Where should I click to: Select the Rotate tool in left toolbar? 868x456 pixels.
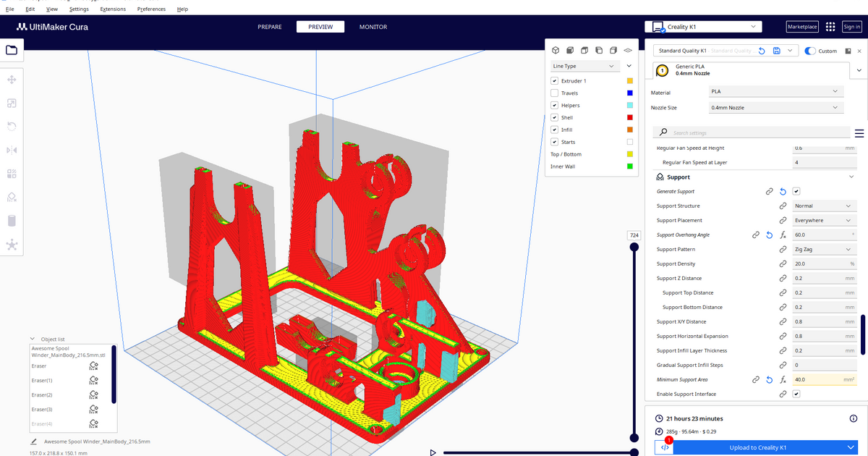pyautogui.click(x=12, y=127)
